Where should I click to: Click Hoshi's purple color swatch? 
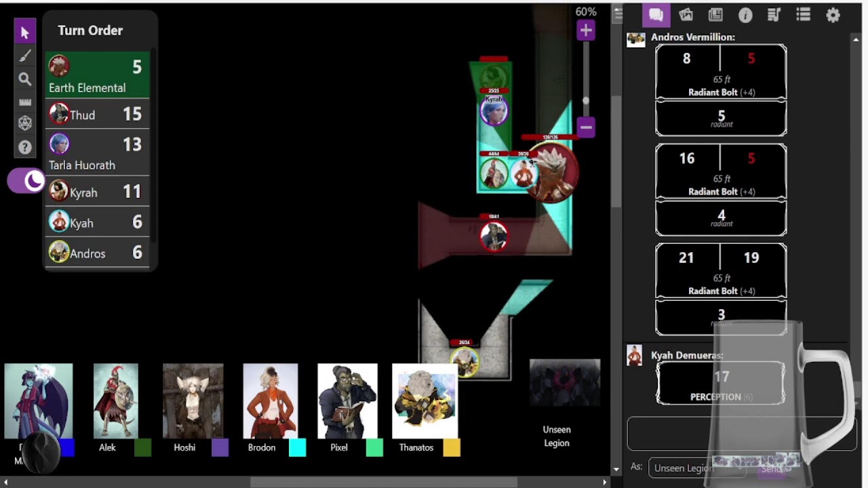tap(220, 447)
